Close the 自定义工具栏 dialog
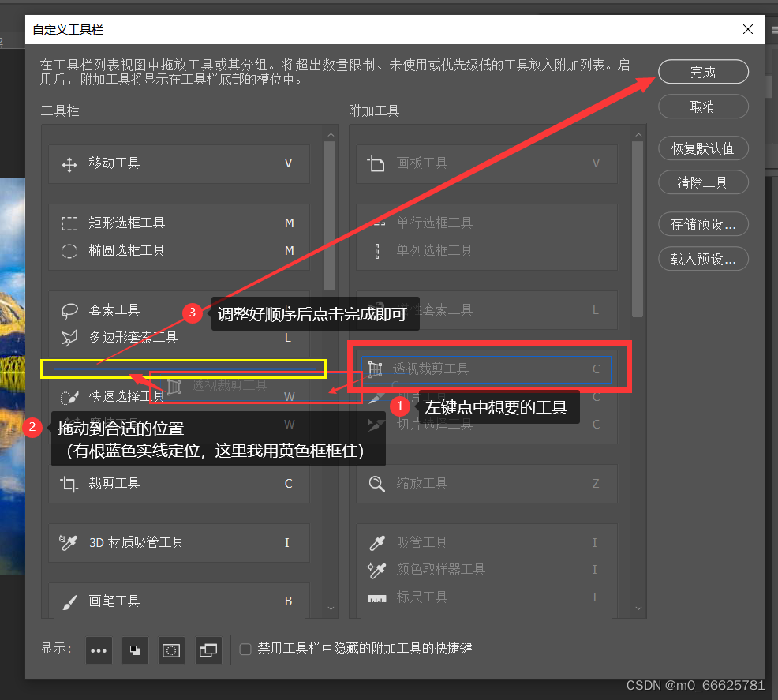The width and height of the screenshot is (778, 700). (748, 29)
